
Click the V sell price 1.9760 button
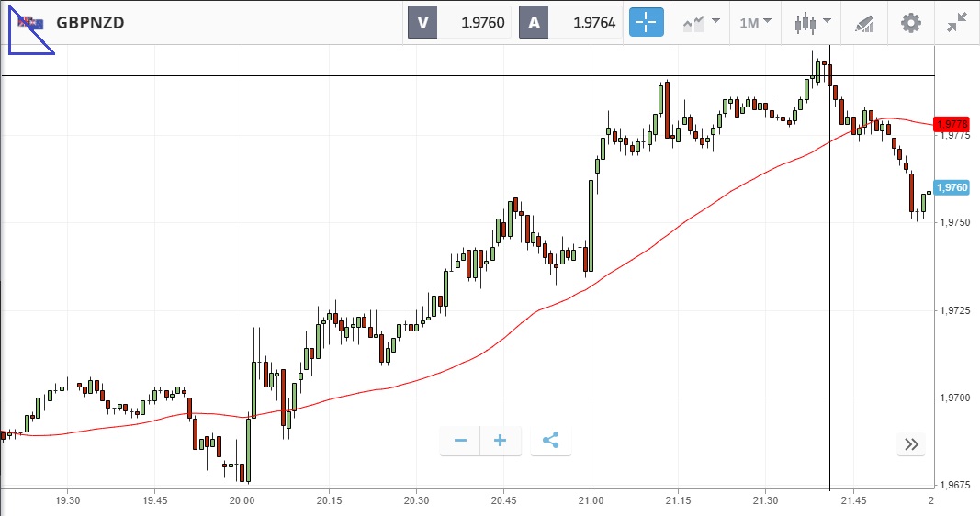459,23
